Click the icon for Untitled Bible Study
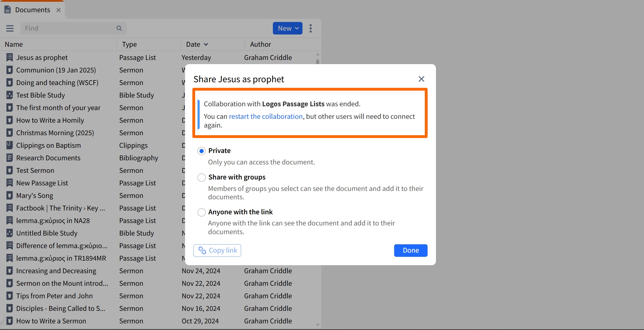Viewport: 644px width, 330px height. tap(10, 233)
